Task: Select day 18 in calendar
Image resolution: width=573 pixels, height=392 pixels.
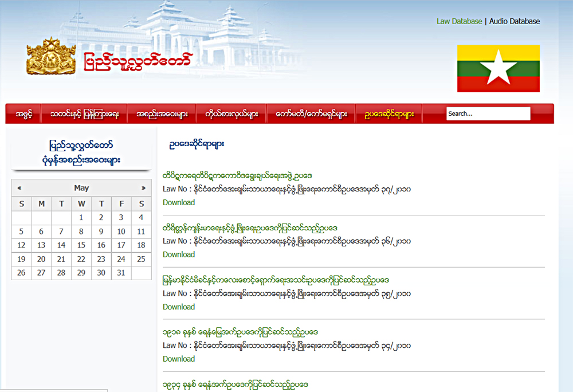Action: 141,245
